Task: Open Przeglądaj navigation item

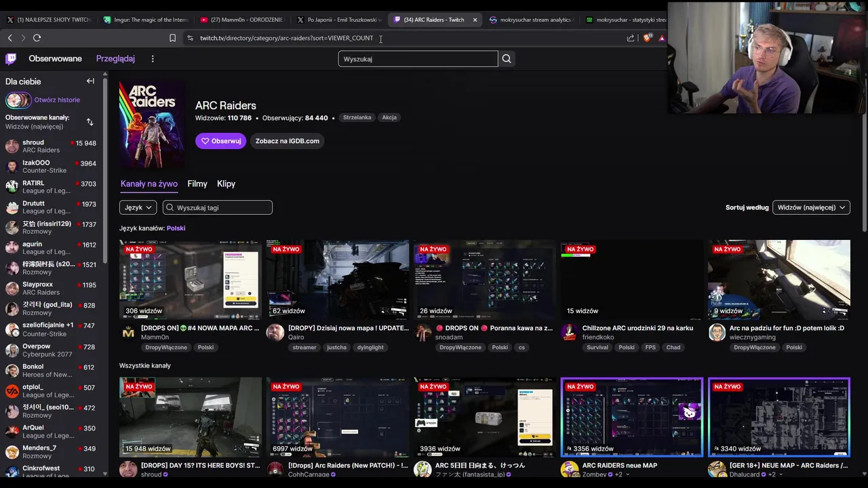Action: click(x=115, y=59)
